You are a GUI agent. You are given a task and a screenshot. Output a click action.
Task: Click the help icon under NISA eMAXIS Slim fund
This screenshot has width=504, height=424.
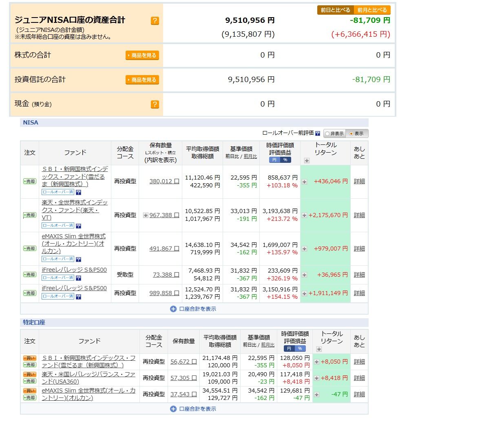point(78,259)
